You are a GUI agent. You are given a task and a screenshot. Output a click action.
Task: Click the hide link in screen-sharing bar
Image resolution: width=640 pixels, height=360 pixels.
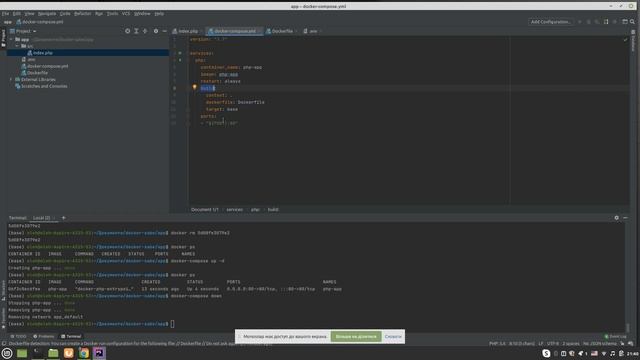(x=393, y=336)
